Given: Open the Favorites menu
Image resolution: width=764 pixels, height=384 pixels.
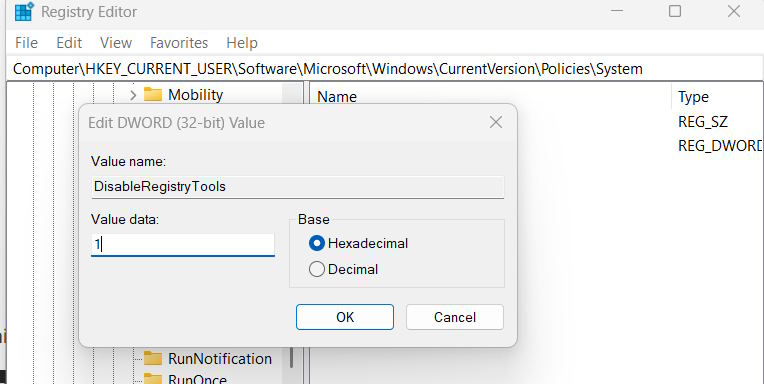Looking at the screenshot, I should (x=179, y=43).
